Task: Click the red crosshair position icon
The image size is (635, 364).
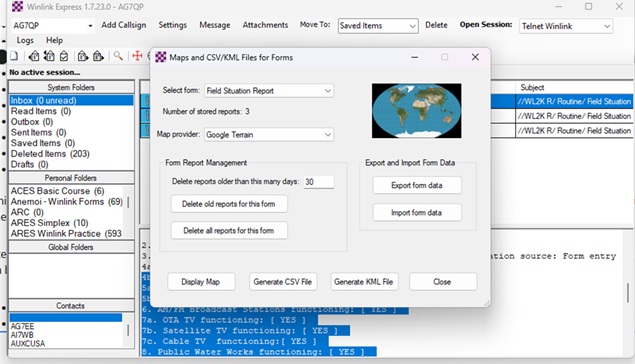Action: click(x=137, y=55)
